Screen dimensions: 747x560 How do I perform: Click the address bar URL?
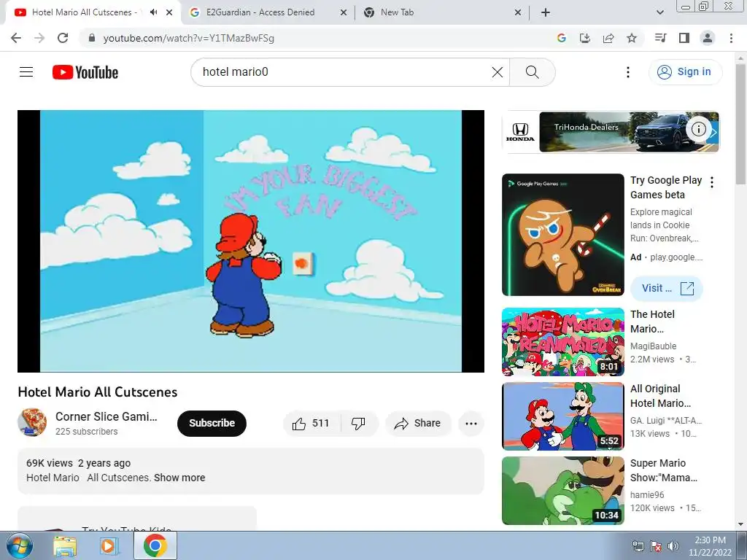pyautogui.click(x=189, y=38)
